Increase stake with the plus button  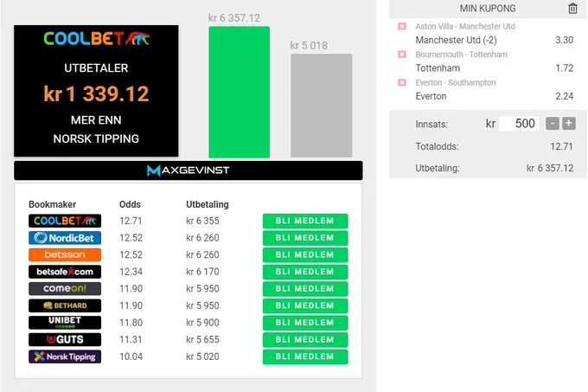(569, 124)
